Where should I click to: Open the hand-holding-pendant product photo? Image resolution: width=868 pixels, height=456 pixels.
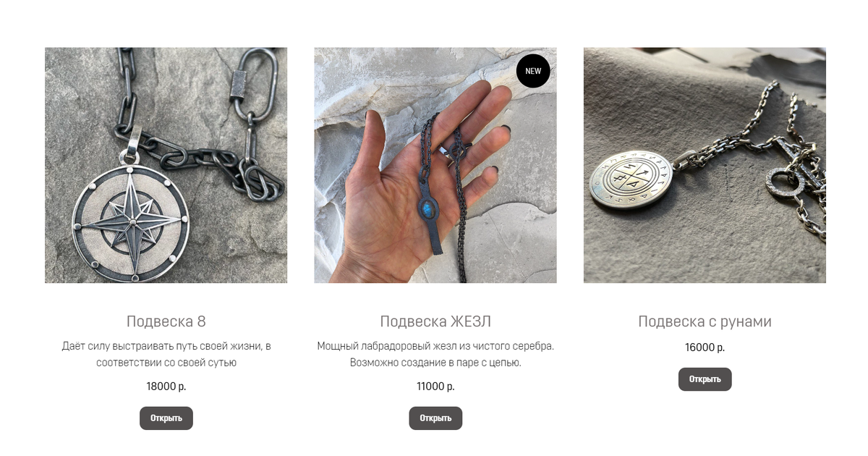click(435, 165)
